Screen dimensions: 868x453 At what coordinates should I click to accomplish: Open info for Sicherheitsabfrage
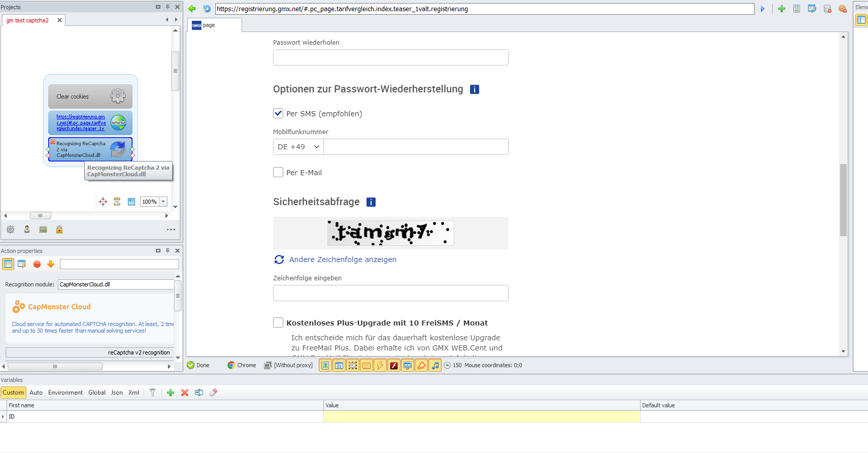coord(371,202)
